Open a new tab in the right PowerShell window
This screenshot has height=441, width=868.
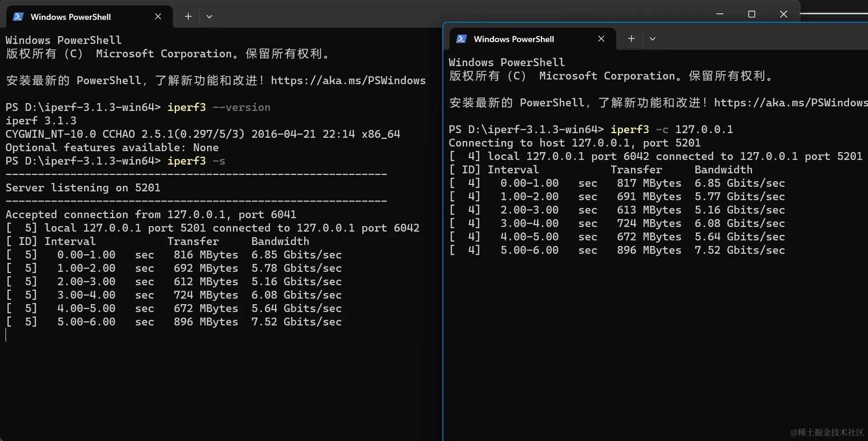(631, 39)
